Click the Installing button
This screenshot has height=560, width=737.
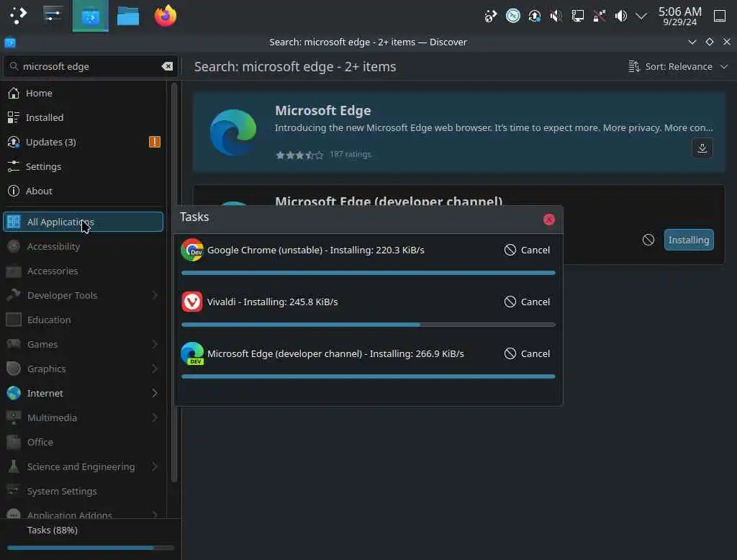tap(689, 240)
